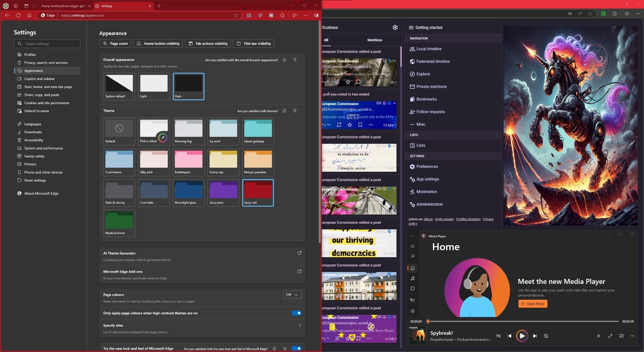Select the Light overall appearance option

coord(154,86)
